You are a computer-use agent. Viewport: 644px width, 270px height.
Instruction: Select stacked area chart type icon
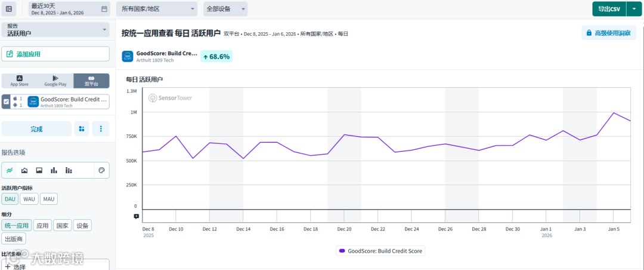(39, 170)
